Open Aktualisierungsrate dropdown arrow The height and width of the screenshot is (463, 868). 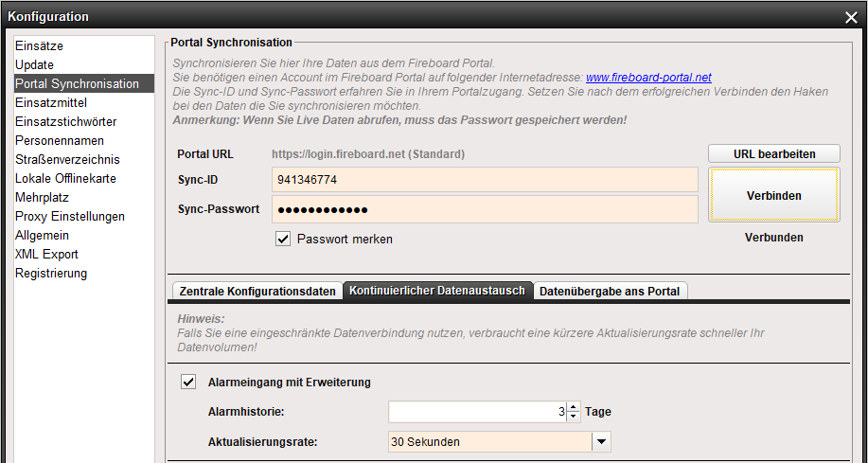tap(601, 441)
